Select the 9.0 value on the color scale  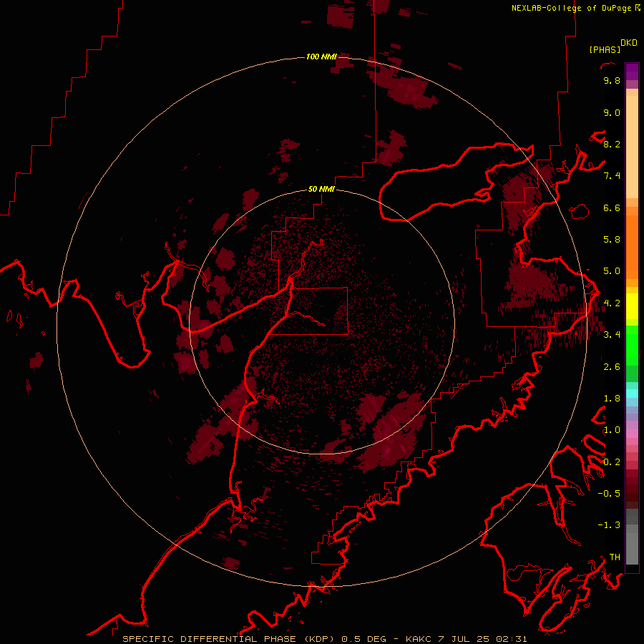tap(612, 112)
